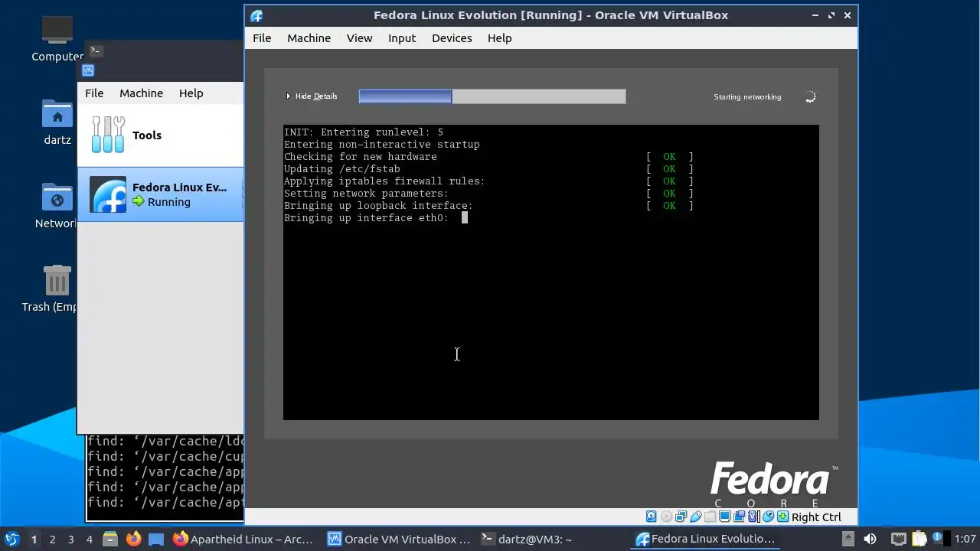Open Machine menu in VirtualBox Manager window
980x551 pixels.
(x=141, y=93)
